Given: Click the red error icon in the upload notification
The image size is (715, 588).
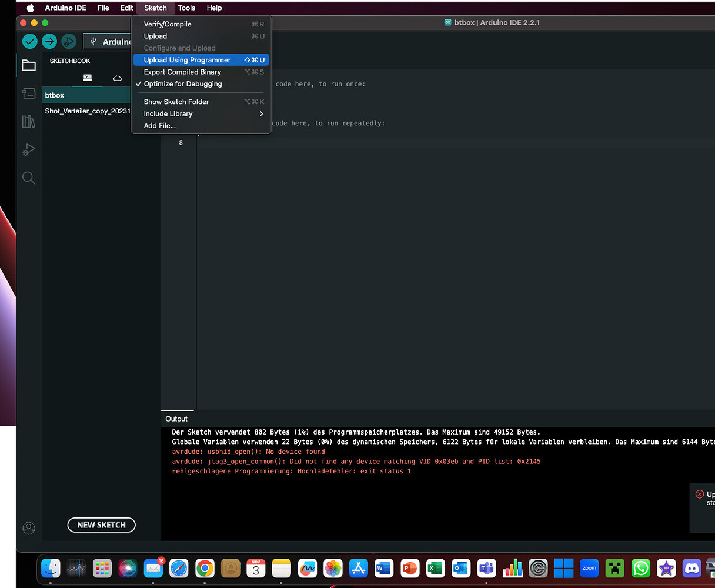Looking at the screenshot, I should point(700,494).
